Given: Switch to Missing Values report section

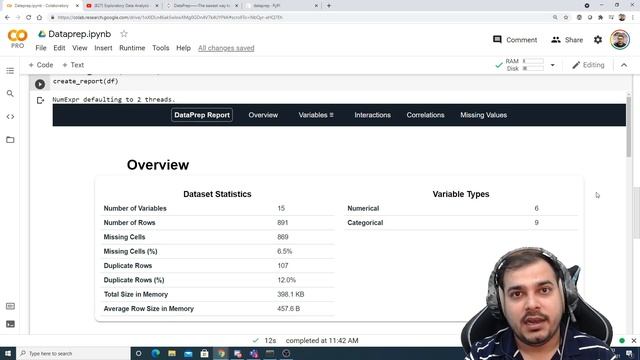Looking at the screenshot, I should pos(484,115).
